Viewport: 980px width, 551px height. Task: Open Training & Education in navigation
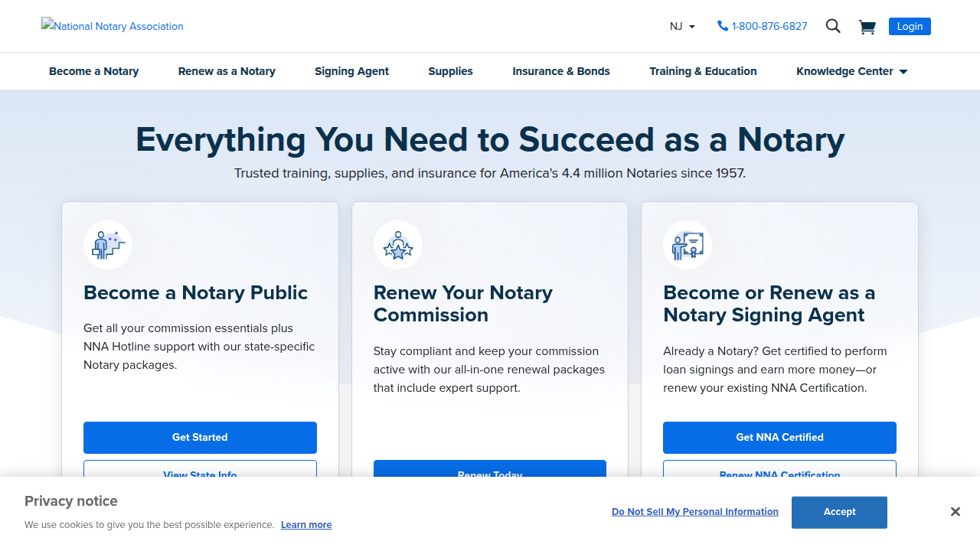(x=703, y=71)
